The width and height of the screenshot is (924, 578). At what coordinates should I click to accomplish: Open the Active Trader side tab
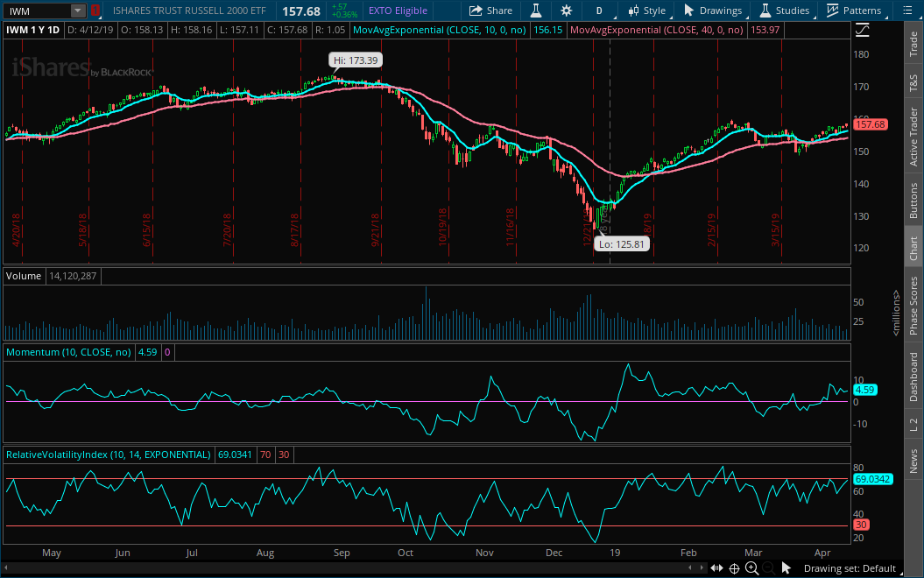coord(913,137)
